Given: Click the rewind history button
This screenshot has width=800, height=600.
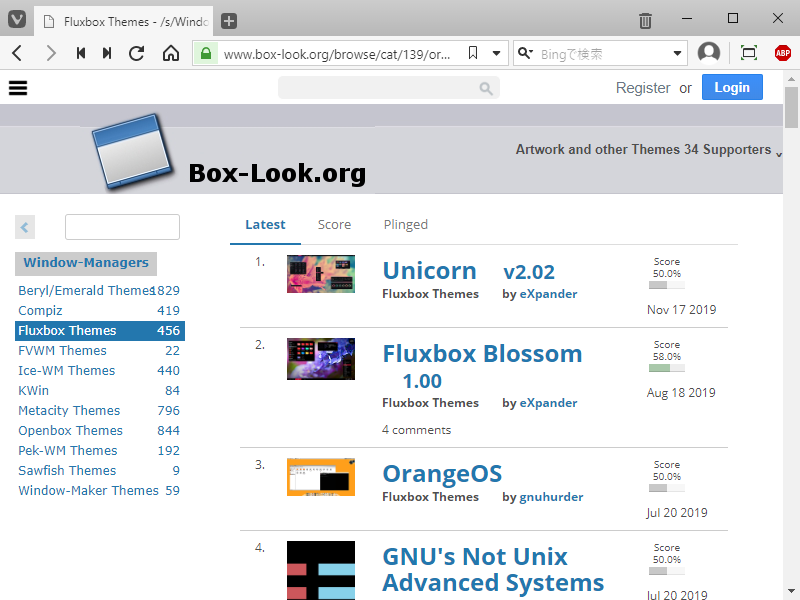Looking at the screenshot, I should [x=81, y=53].
